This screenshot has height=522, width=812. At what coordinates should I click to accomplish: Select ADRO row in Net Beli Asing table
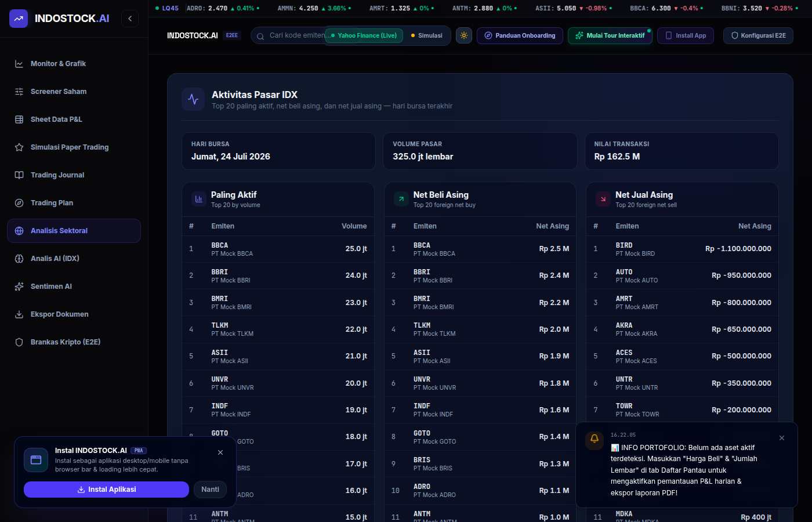point(480,491)
